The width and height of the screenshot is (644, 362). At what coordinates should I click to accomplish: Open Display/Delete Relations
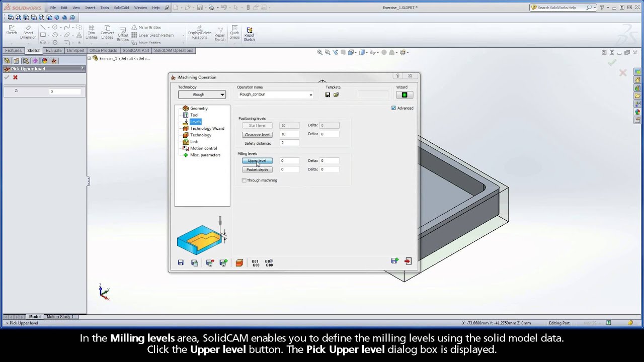[200, 32]
